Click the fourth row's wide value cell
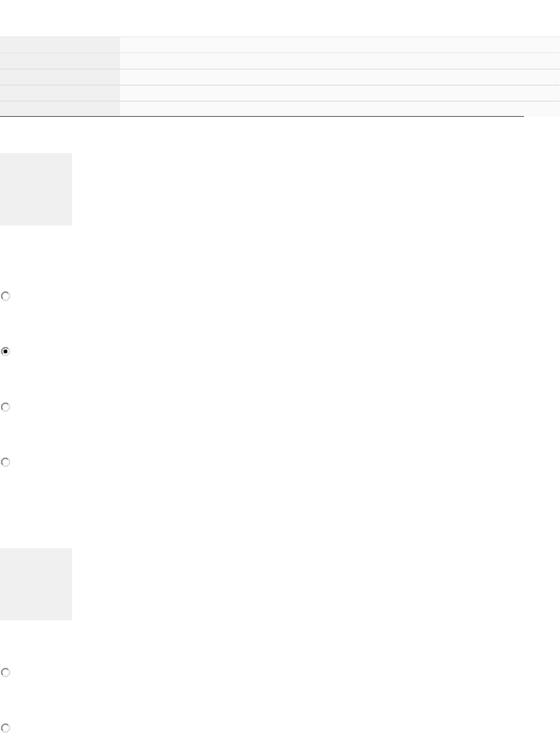This screenshot has height=736, width=560. tap(339, 93)
